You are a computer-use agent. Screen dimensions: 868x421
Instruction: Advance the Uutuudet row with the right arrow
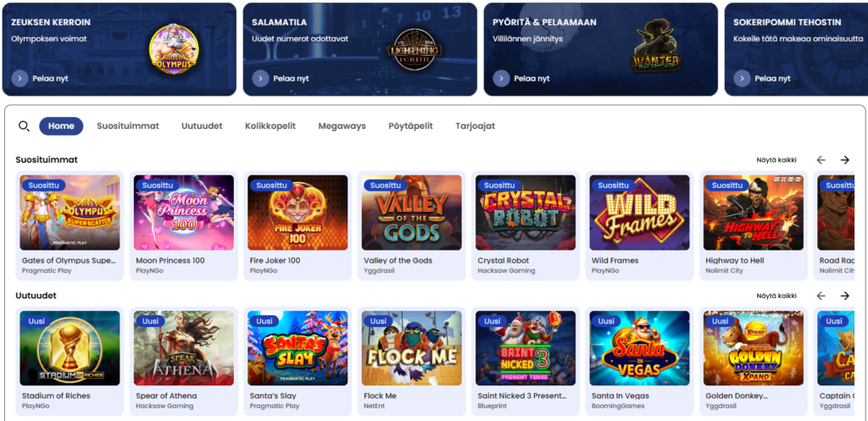coord(845,296)
